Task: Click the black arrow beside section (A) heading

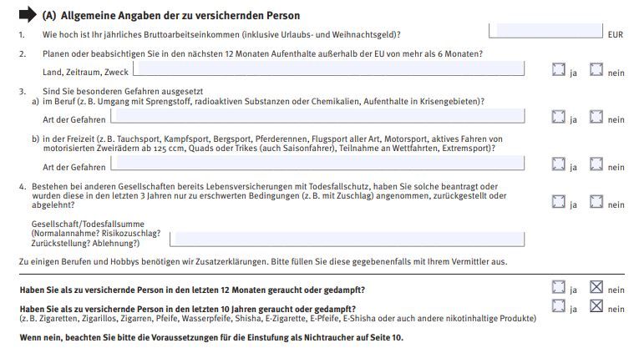Action: pyautogui.click(x=28, y=15)
